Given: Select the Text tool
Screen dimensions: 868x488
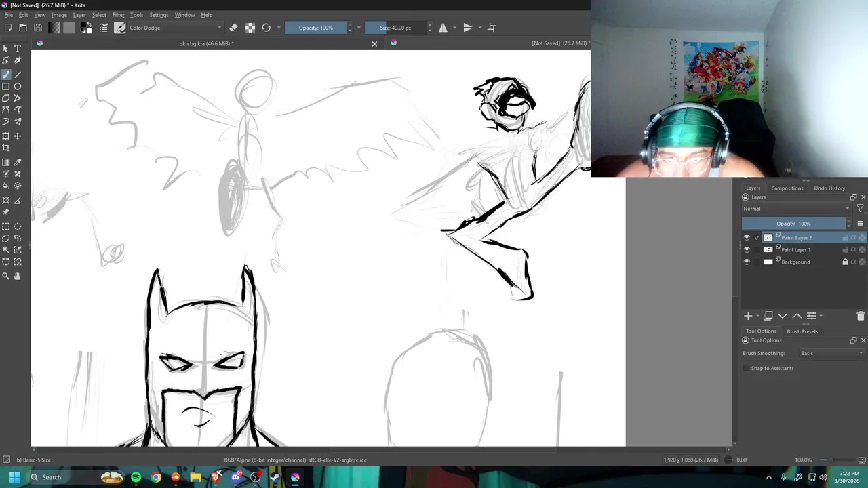Looking at the screenshot, I should click(x=18, y=49).
